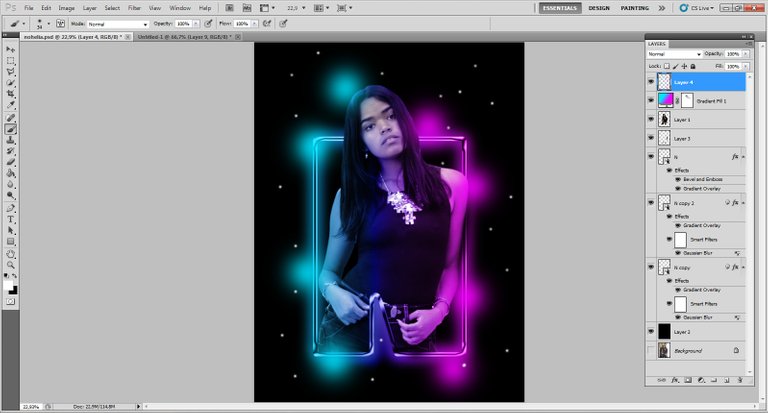Open layer Opacity slider arrow

pos(745,54)
